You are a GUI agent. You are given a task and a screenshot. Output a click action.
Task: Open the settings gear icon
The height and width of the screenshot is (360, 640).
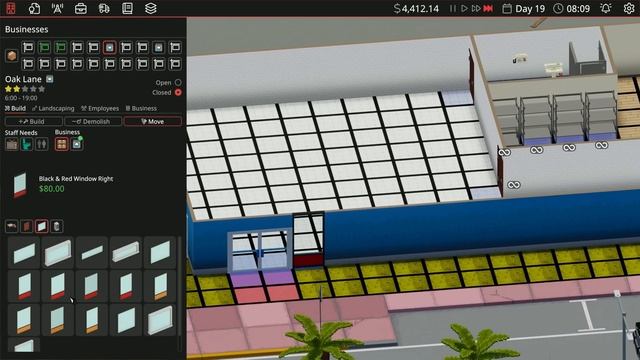[629, 8]
